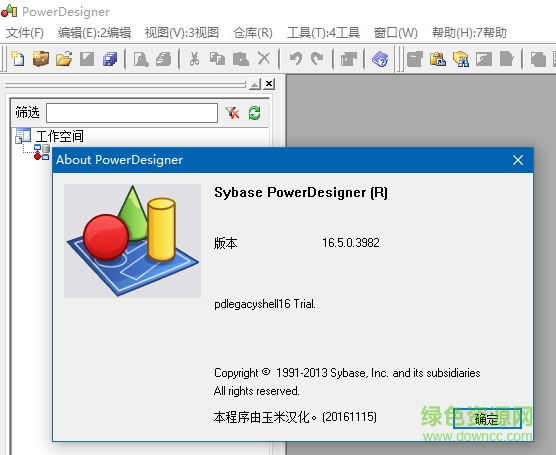Viewport: 556px width, 455px height.
Task: Click the Copyright 1991-2013 Sybase line
Action: (x=347, y=373)
